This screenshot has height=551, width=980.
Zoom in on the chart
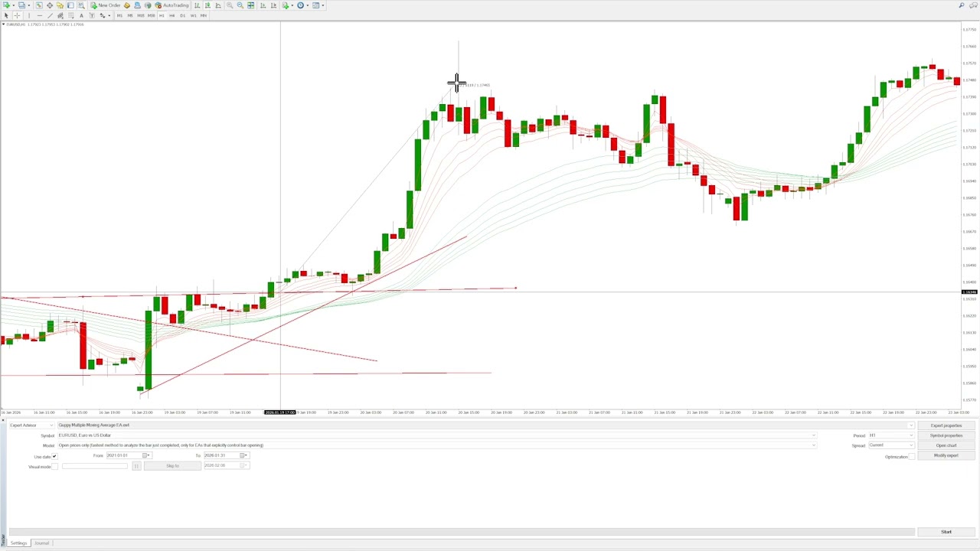click(x=230, y=5)
